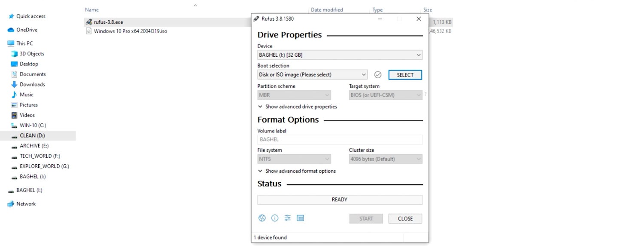The image size is (644, 246).
Task: Click the Network icon in sidebar
Action: 11,204
